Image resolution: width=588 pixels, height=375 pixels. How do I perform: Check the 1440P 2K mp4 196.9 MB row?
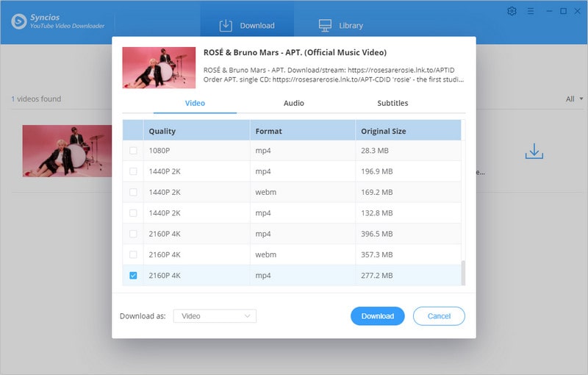133,171
